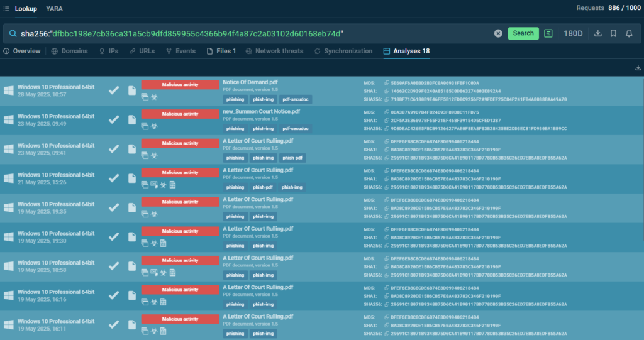
Task: Click the file icon in the 28 May row
Action: pos(132,90)
